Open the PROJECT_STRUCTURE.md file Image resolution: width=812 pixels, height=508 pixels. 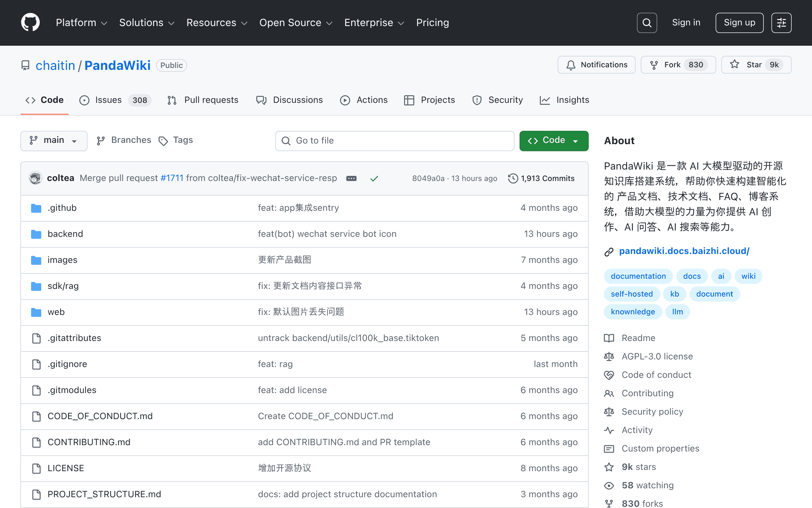click(x=104, y=494)
